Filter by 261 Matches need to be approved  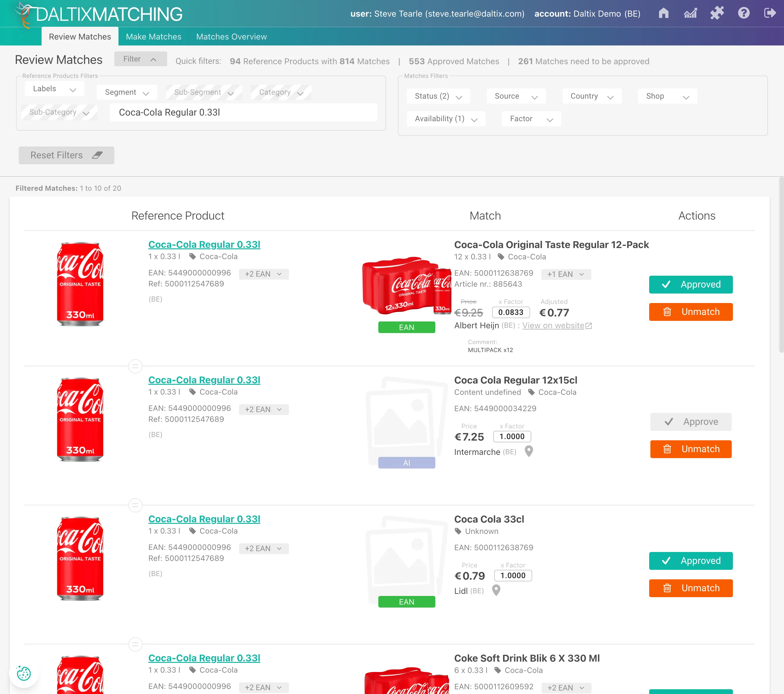(x=584, y=61)
